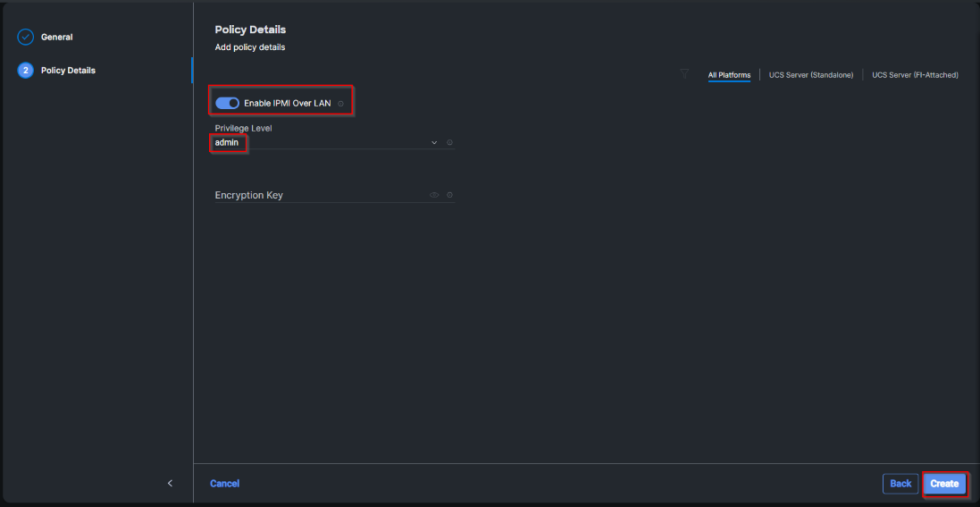Click the platform filter funnel icon

pyautogui.click(x=684, y=74)
